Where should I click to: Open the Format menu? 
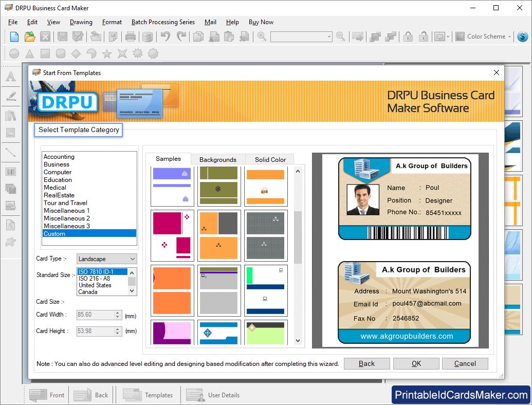coord(112,22)
